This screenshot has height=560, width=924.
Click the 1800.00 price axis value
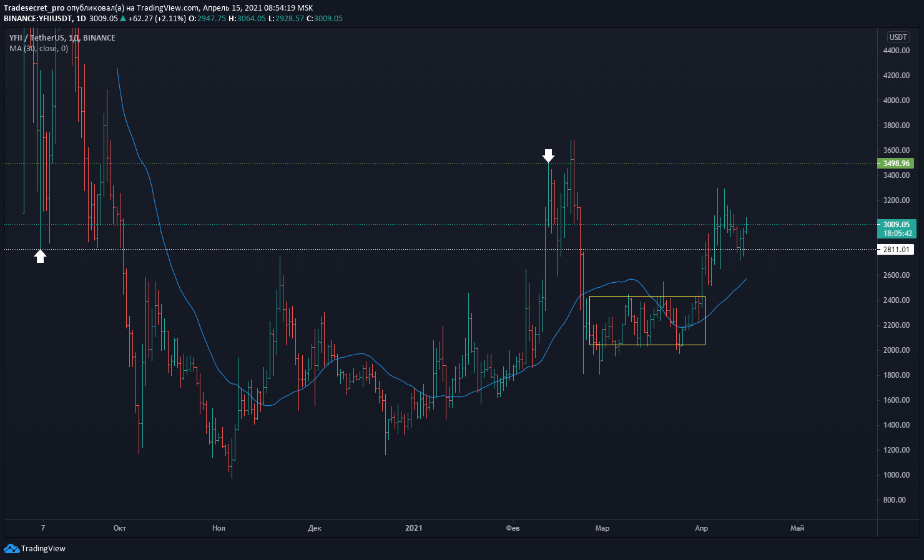897,375
